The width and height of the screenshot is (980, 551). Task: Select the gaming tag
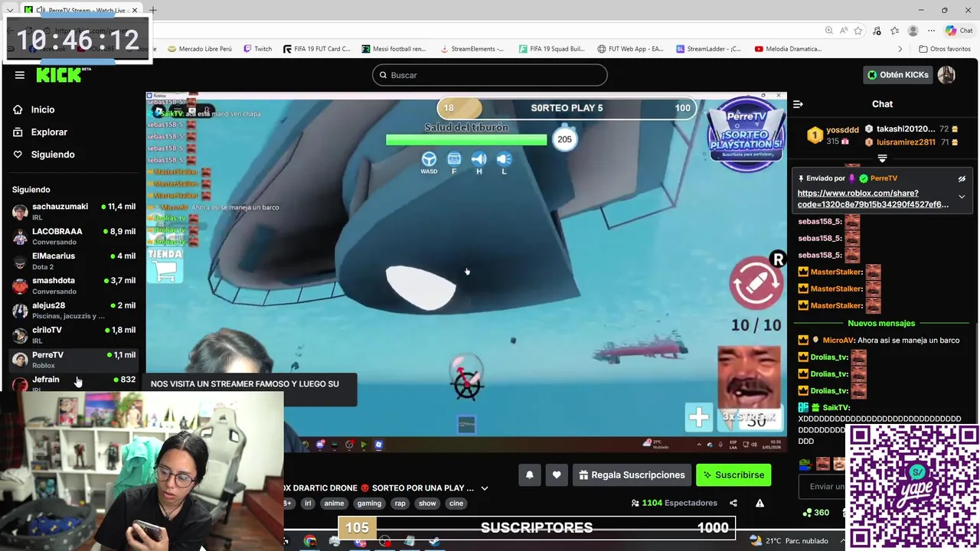pos(368,503)
